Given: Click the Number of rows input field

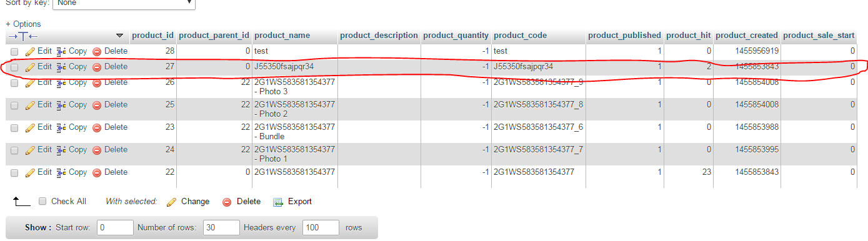Looking at the screenshot, I should point(221,228).
